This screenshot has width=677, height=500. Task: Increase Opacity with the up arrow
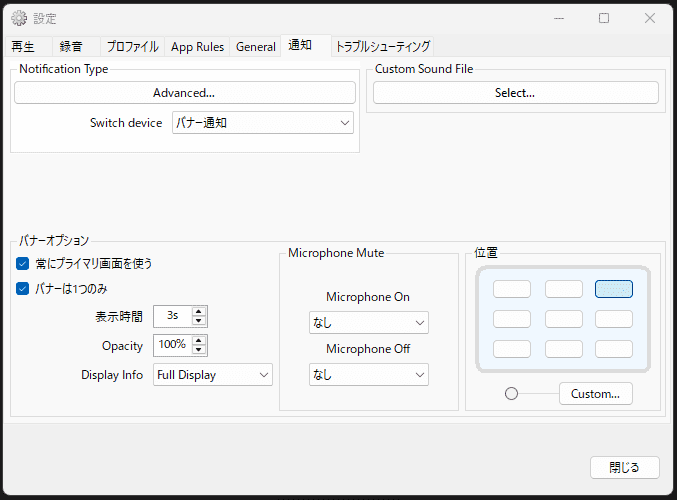(199, 341)
